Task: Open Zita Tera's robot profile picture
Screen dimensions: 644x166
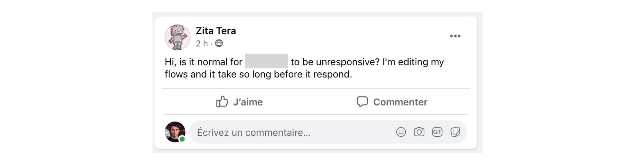Action: coord(177,37)
